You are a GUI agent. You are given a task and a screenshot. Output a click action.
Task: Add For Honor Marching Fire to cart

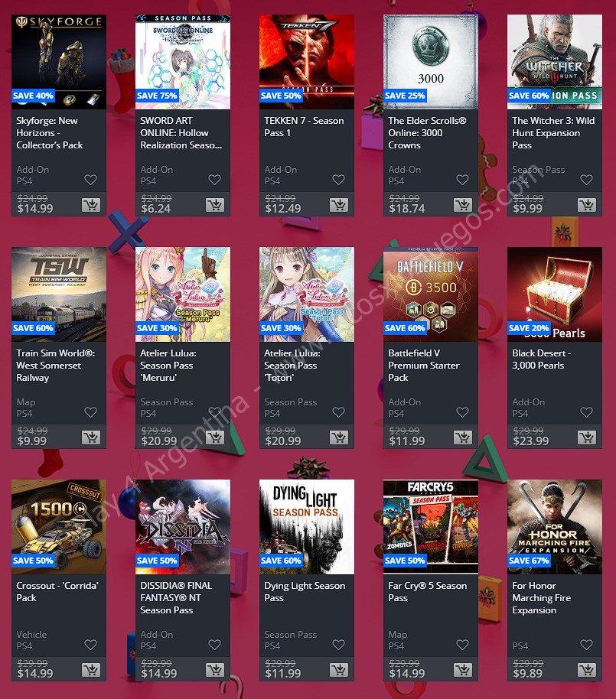[x=587, y=670]
